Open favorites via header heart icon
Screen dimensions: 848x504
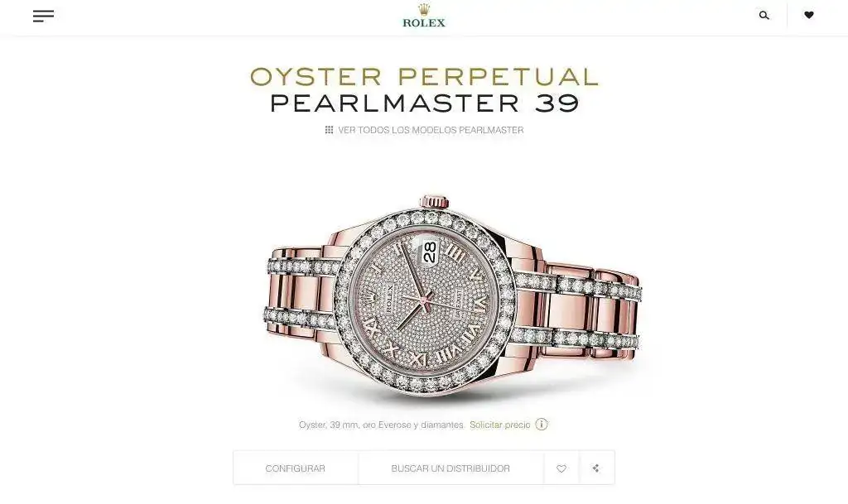point(809,15)
